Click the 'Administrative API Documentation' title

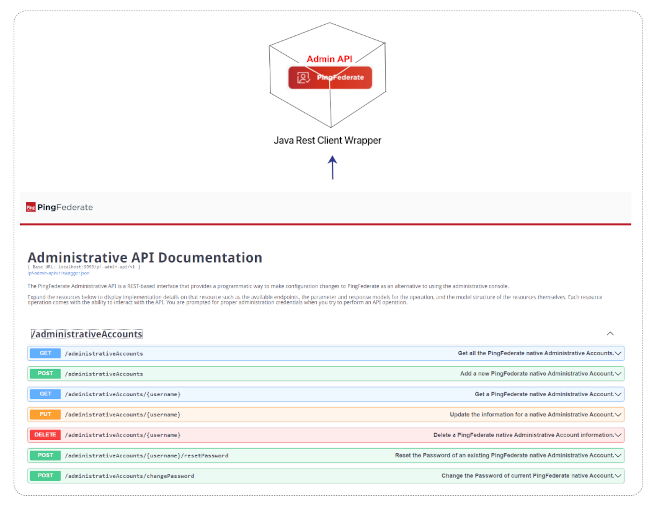[145, 257]
